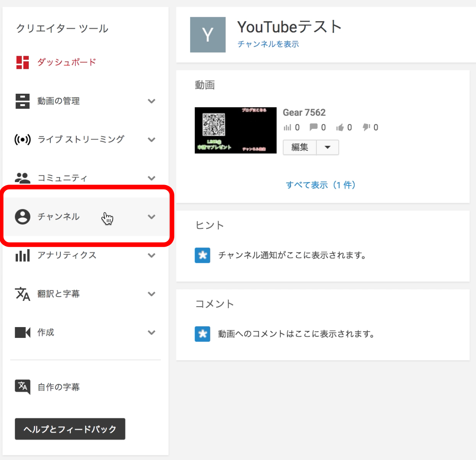Click the ヘルプとフィードバック button

(70, 429)
